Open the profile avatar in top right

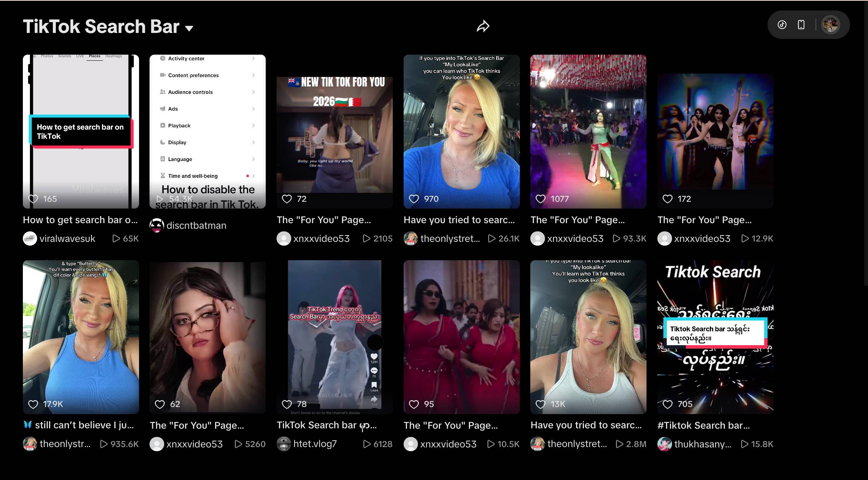click(x=830, y=25)
